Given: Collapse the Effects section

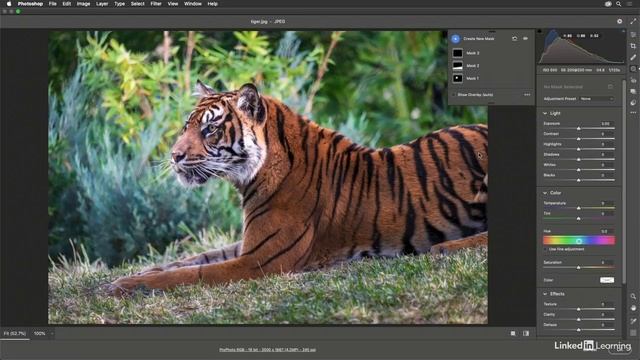Looking at the screenshot, I should 545,294.
